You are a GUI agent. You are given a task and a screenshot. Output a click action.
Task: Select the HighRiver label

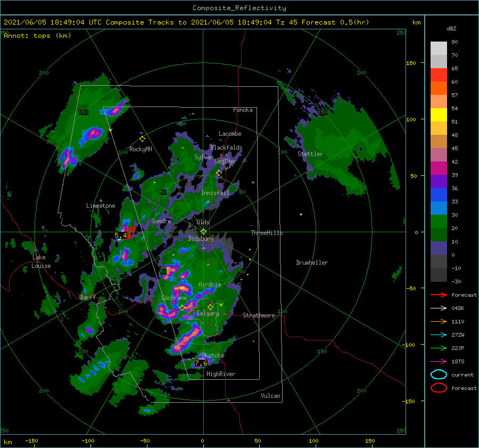tap(221, 374)
